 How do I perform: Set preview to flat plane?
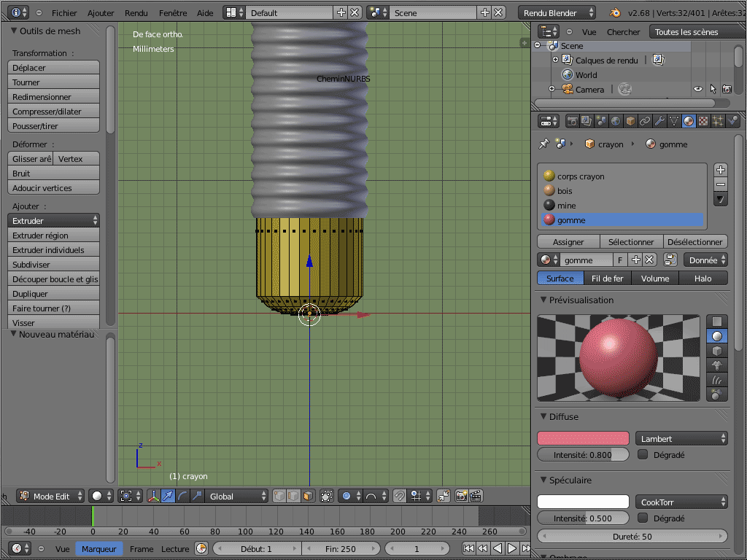pyautogui.click(x=716, y=322)
